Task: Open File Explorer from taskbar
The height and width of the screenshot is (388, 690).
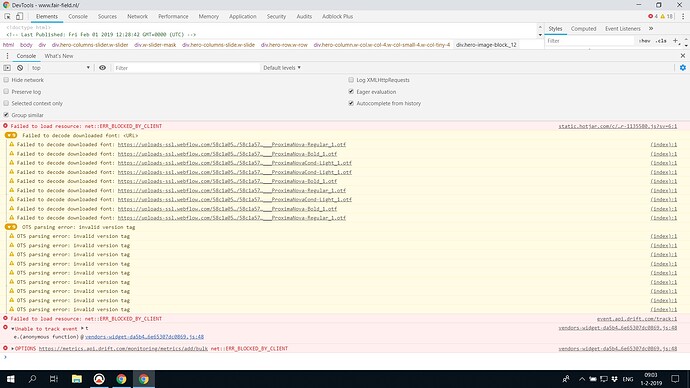Action: pos(77,379)
